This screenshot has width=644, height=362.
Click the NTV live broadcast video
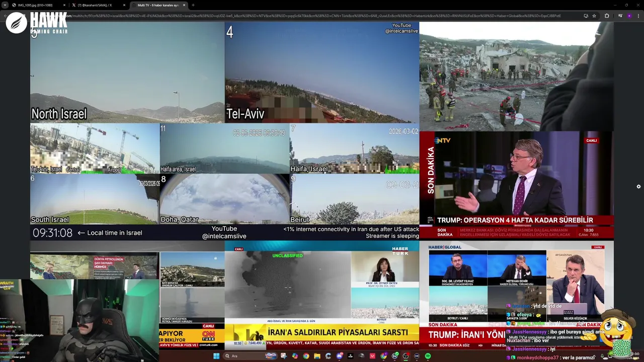tap(516, 185)
